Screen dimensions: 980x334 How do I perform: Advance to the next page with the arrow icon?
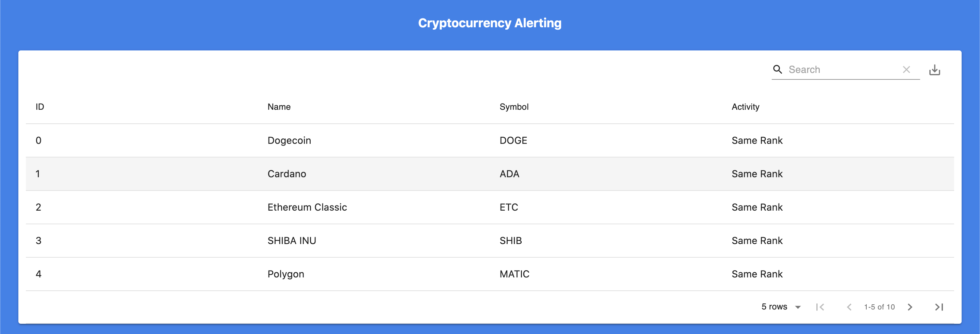pyautogui.click(x=910, y=307)
